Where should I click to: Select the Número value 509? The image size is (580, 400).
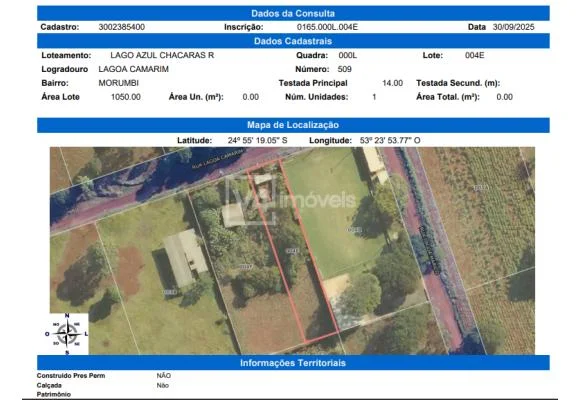(x=344, y=69)
